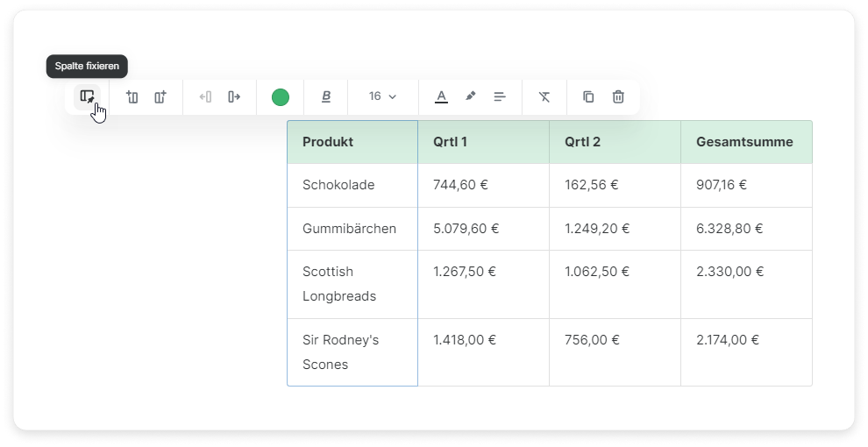Insert a column to the right

[x=160, y=96]
